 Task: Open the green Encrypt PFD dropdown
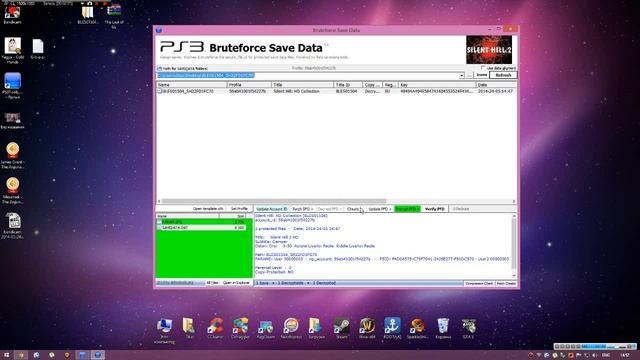point(407,209)
